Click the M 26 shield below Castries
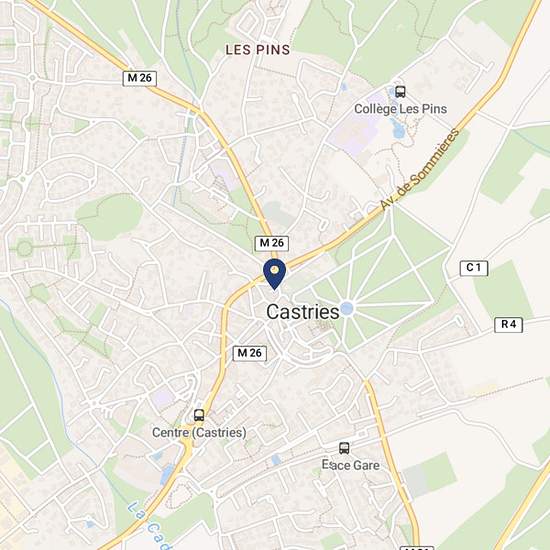Viewport: 550px width, 550px height. [250, 353]
